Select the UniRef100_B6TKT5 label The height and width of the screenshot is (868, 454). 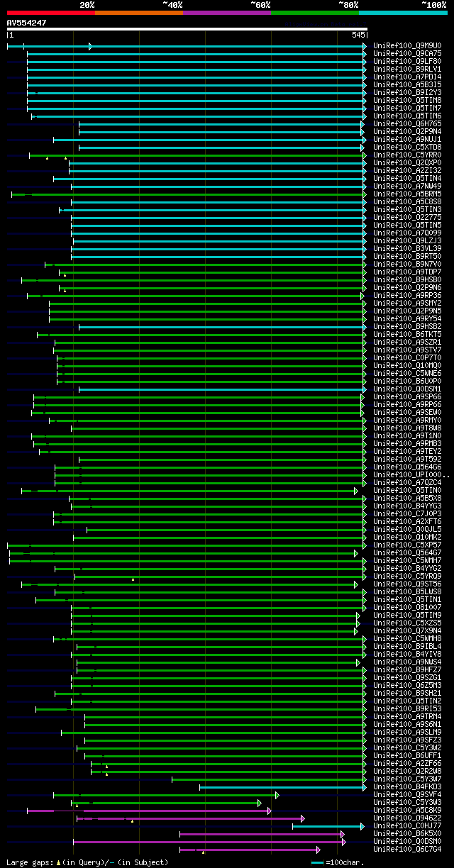tap(407, 335)
